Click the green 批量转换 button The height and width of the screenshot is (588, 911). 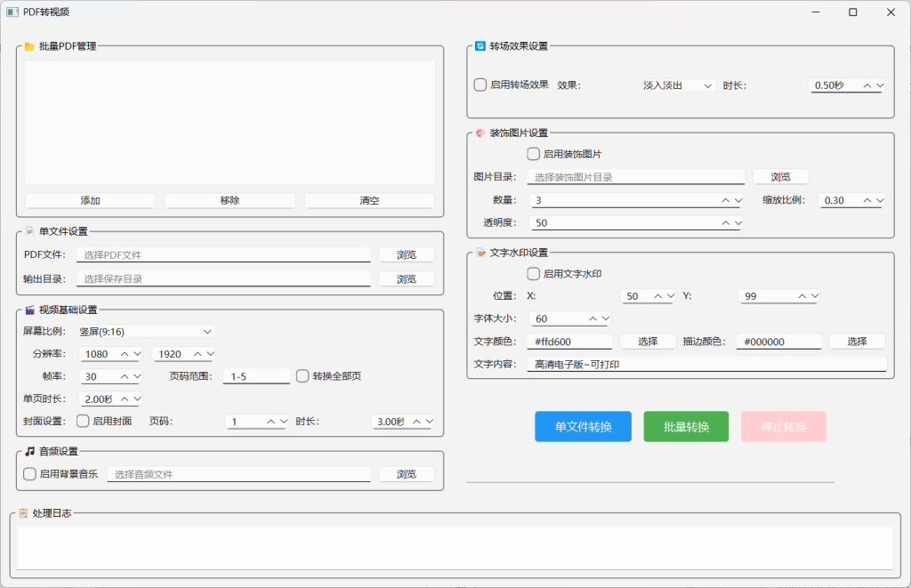686,427
